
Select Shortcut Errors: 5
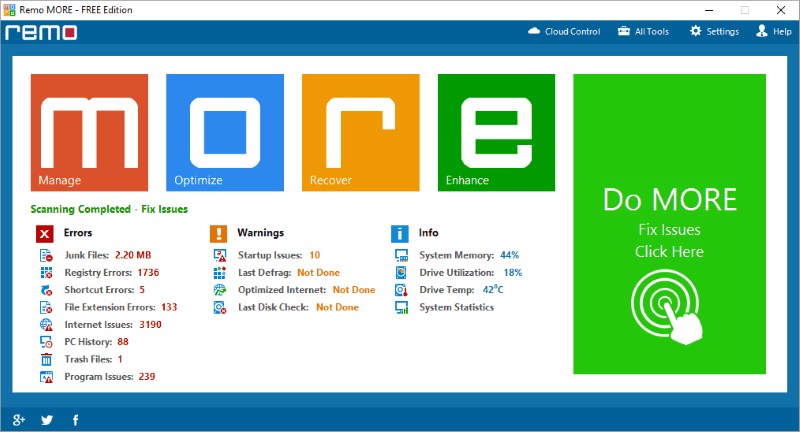click(105, 290)
